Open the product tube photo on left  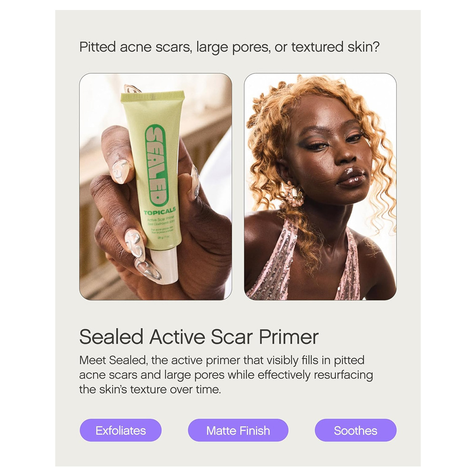tap(156, 187)
